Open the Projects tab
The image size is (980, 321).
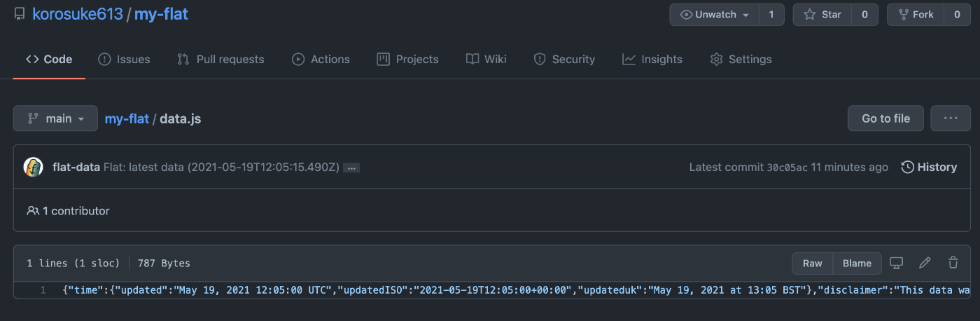coord(407,60)
